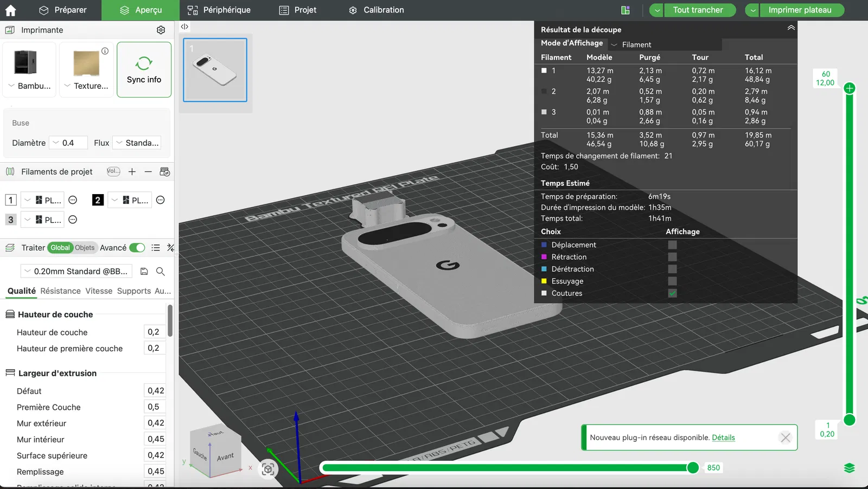Click the Avant face of view cube

tap(225, 457)
